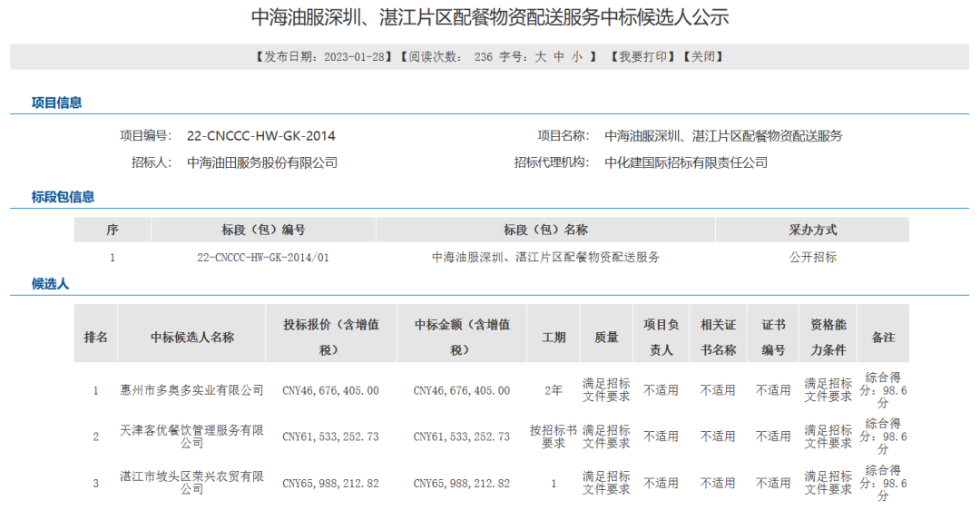Image resolution: width=980 pixels, height=510 pixels.
Task: Click the 项目负责人 column header
Action: [x=661, y=334]
